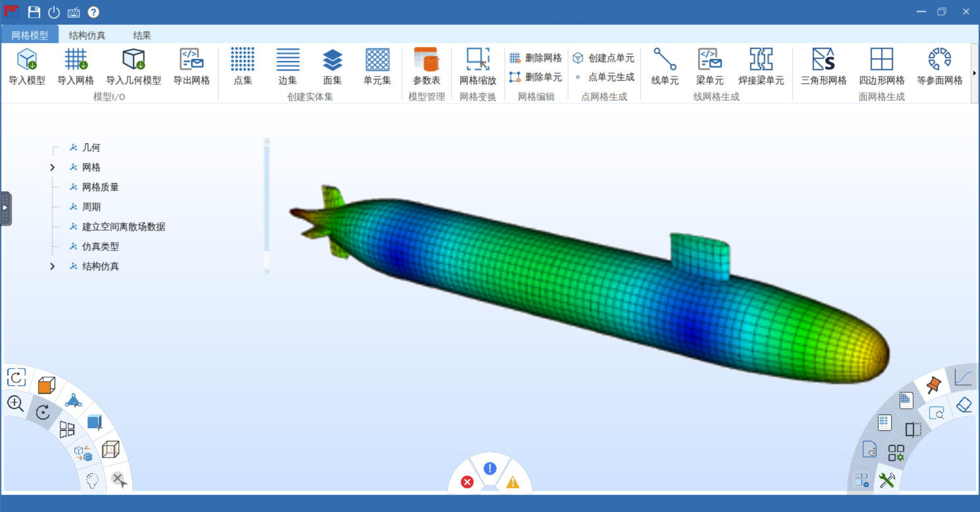Switch to the 结构仿真 tab

point(87,35)
